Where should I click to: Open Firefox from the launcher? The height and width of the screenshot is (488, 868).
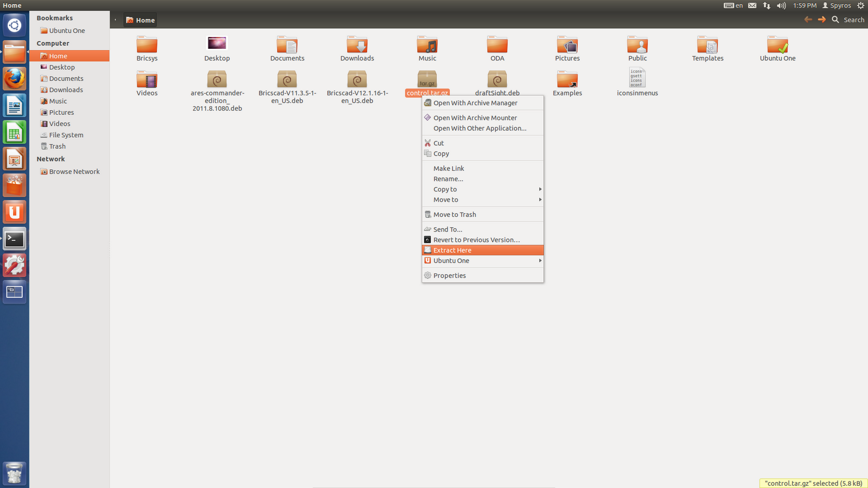pos(15,79)
